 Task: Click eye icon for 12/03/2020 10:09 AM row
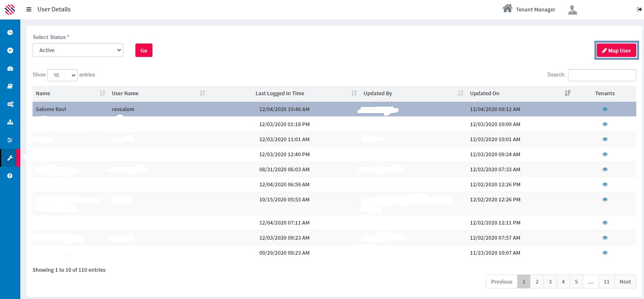[605, 124]
